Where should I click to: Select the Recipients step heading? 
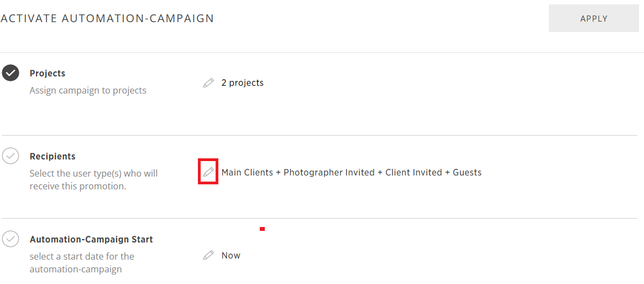point(53,157)
